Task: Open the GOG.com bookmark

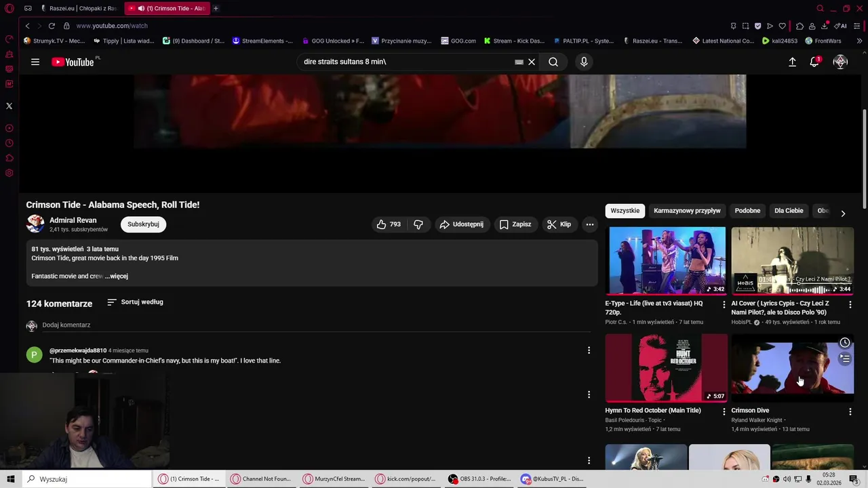Action: (x=458, y=41)
